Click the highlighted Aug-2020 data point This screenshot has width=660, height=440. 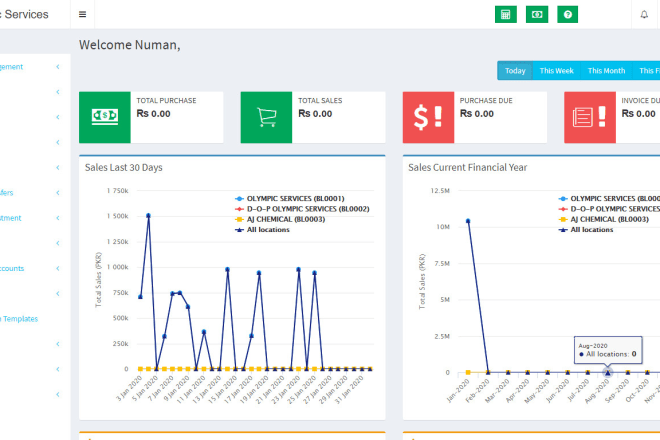tap(607, 373)
